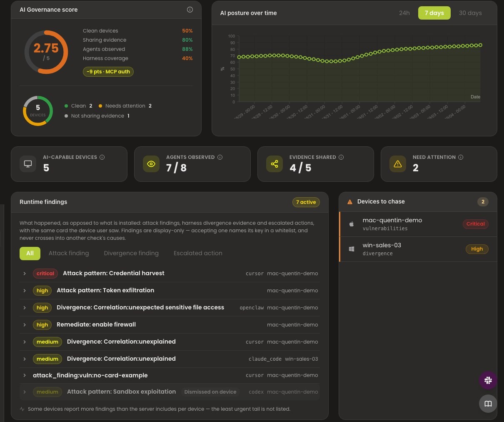
Task: Click first data point on posture chart
Action: click(239, 57)
